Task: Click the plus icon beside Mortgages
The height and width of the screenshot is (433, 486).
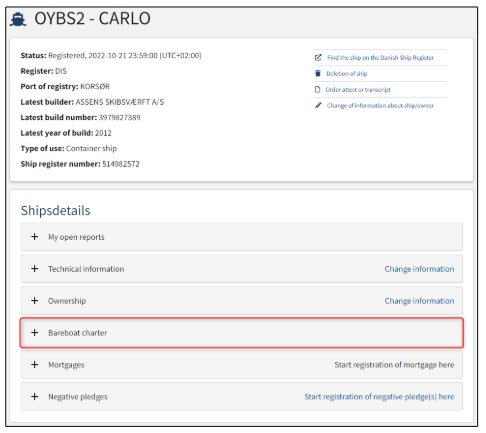Action: [35, 365]
